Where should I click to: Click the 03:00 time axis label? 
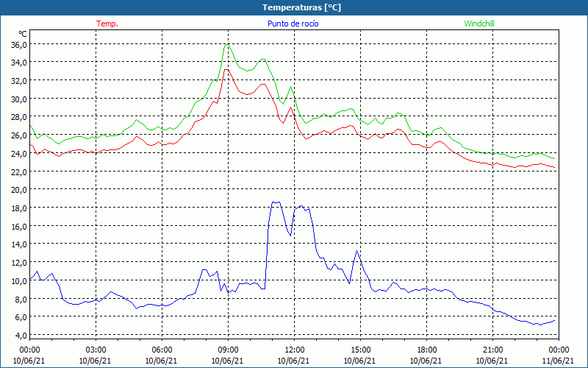[x=96, y=350]
